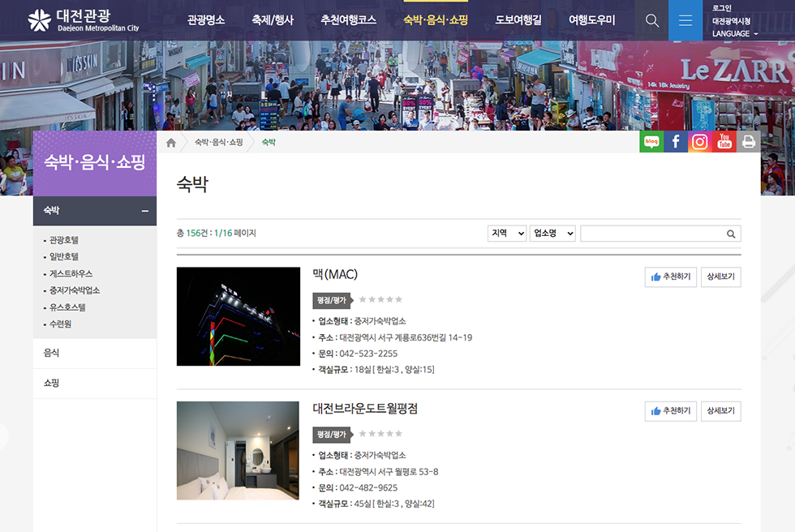Open the Instagram icon link
The width and height of the screenshot is (795, 532).
700,142
